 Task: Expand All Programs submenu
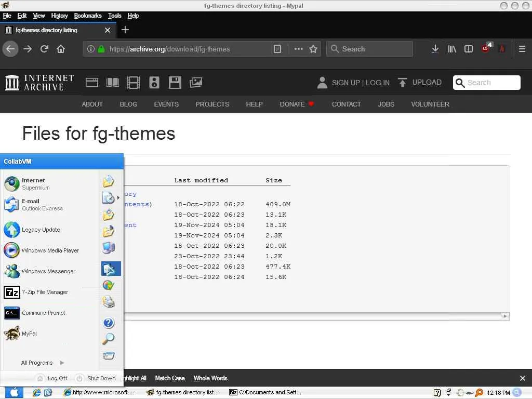point(43,363)
